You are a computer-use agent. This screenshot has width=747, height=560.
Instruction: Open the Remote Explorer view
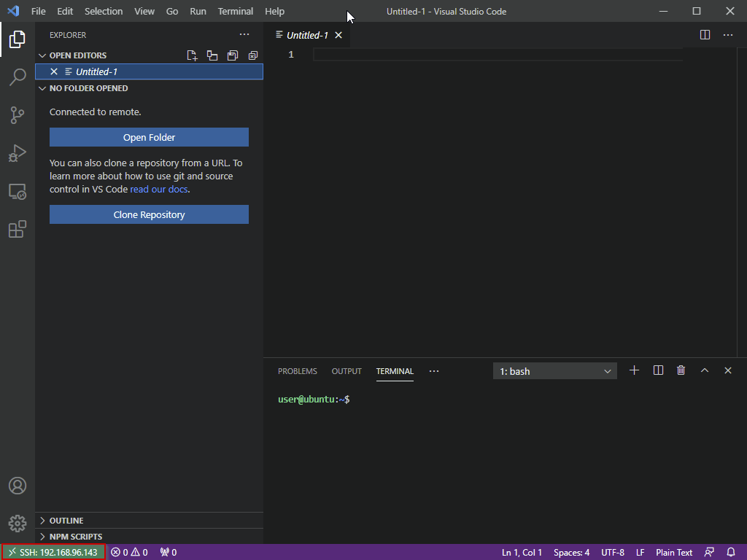tap(18, 192)
